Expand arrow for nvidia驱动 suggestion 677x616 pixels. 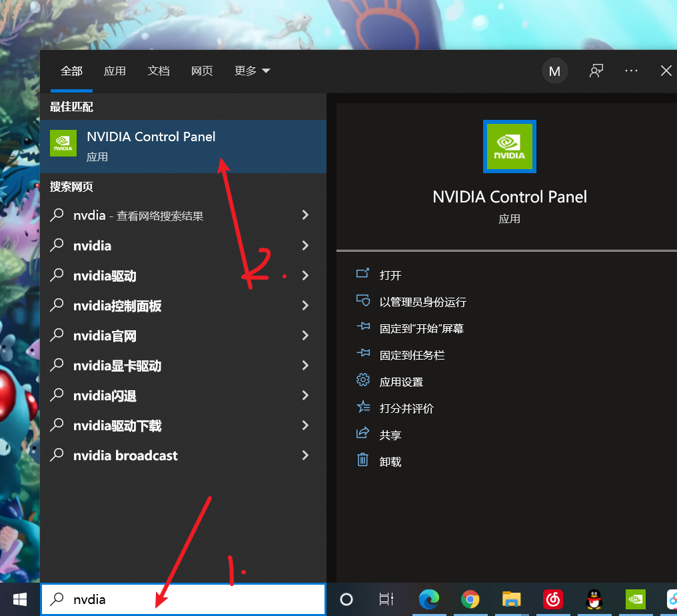coord(305,275)
